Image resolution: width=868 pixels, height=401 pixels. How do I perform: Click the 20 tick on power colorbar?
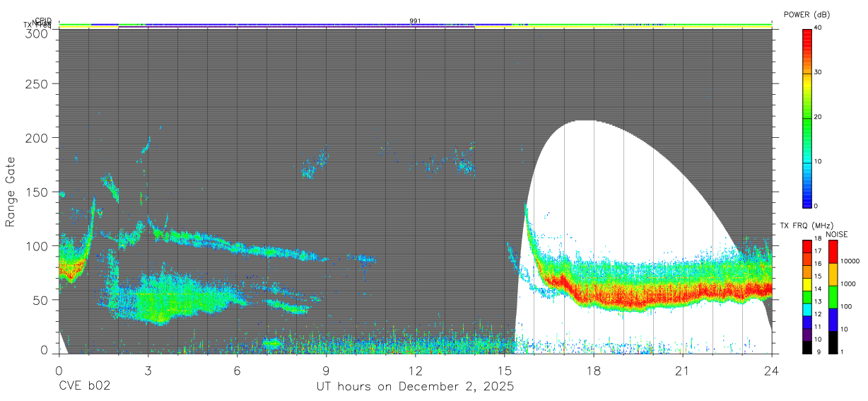[x=819, y=117]
